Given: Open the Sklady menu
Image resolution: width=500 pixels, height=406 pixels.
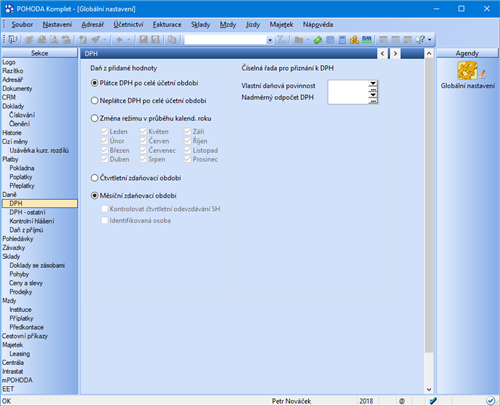Looking at the screenshot, I should point(200,24).
